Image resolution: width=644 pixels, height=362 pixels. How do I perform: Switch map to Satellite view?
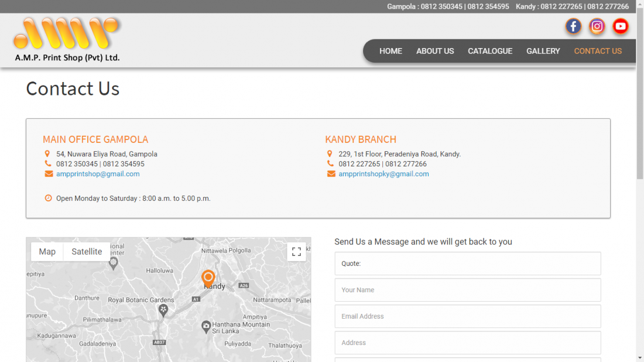tap(87, 251)
